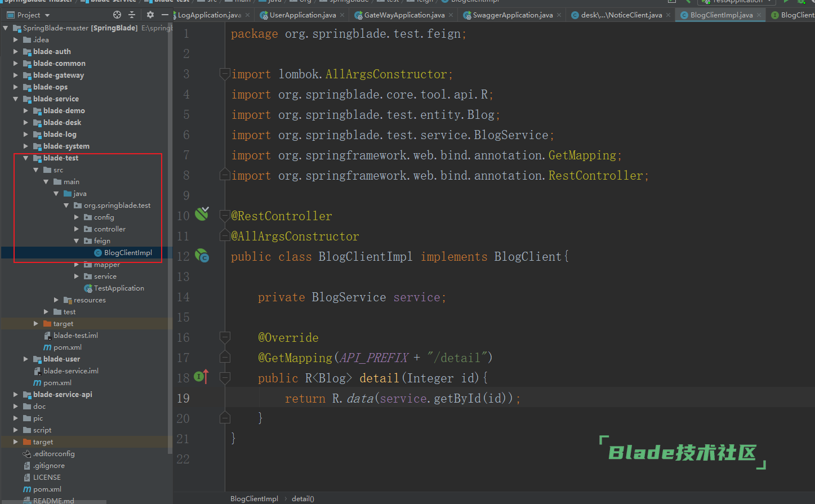Select TestApplication class in project tree

pyautogui.click(x=119, y=288)
